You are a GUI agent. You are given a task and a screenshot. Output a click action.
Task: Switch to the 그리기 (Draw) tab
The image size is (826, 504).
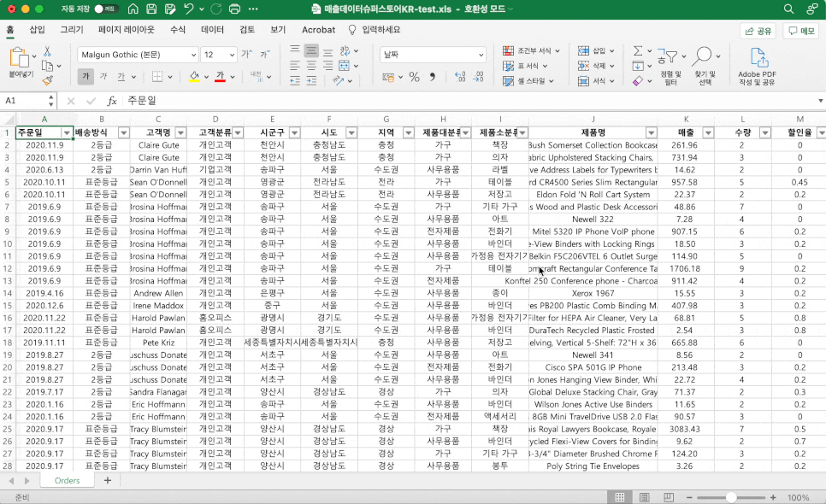pos(72,30)
